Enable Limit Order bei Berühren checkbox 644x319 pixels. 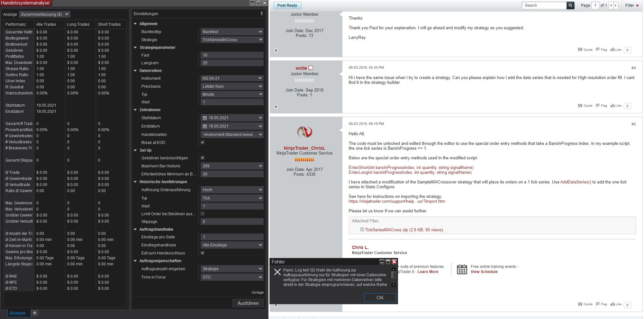point(203,214)
